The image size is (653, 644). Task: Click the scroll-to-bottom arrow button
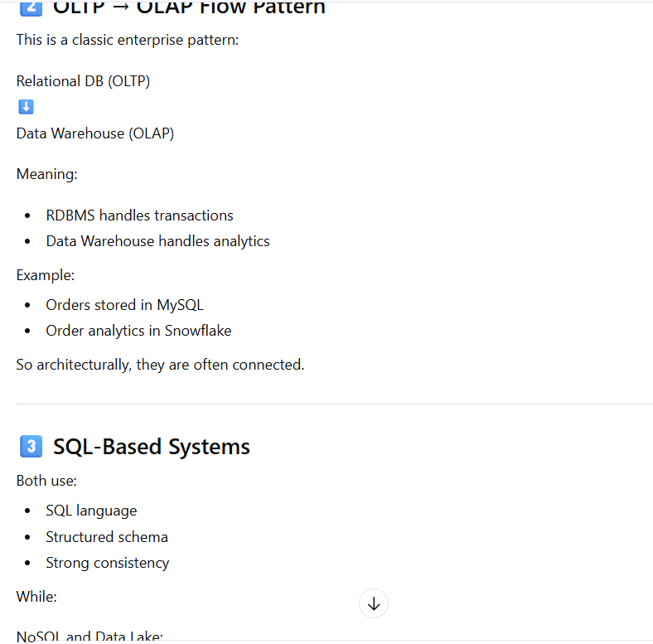point(374,603)
